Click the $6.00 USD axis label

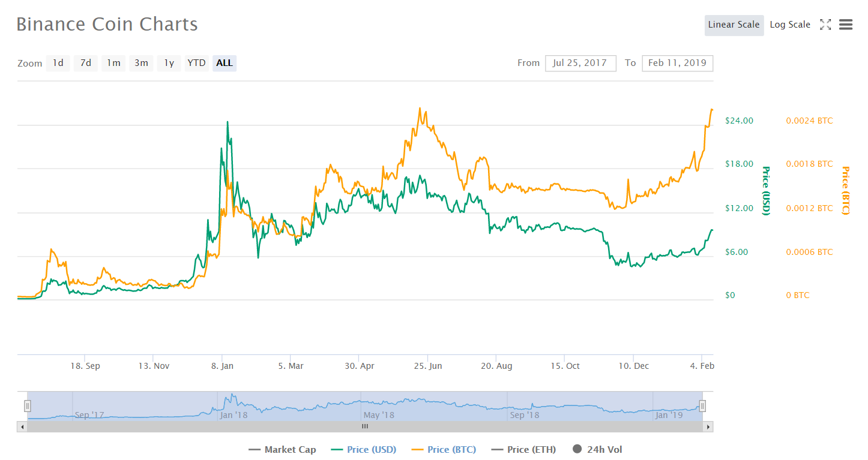point(737,252)
